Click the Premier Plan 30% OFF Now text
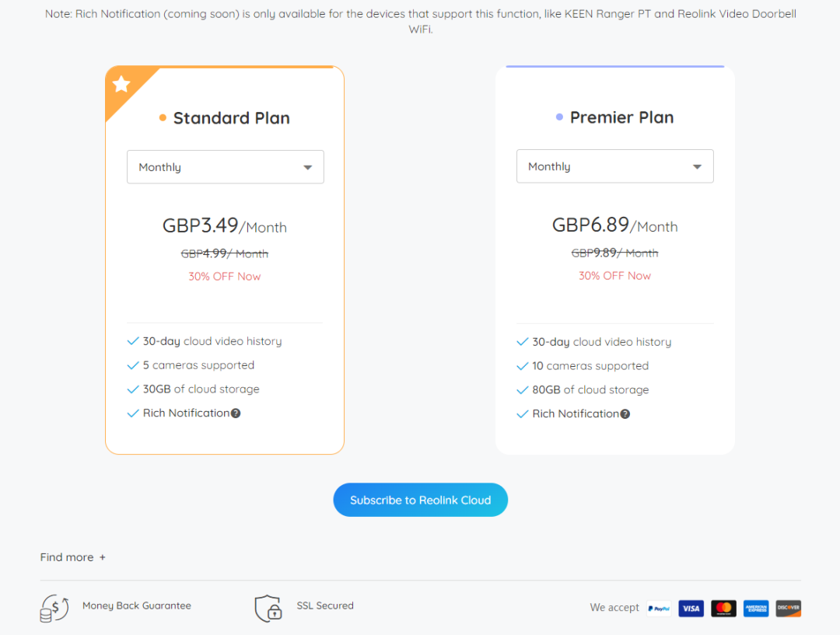The image size is (840, 635). (x=614, y=276)
